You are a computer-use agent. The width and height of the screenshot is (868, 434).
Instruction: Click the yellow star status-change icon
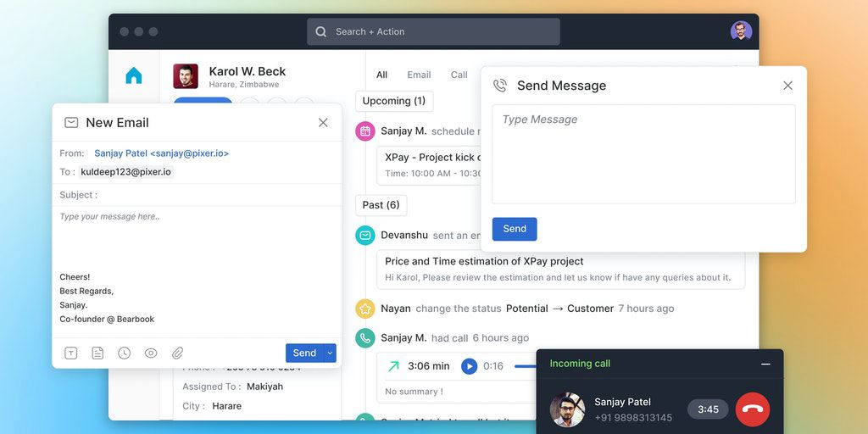[365, 309]
